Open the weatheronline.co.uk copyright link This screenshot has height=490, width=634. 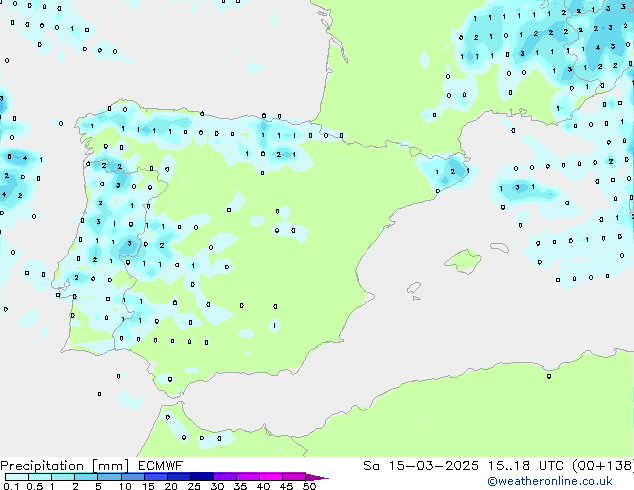click(x=550, y=481)
